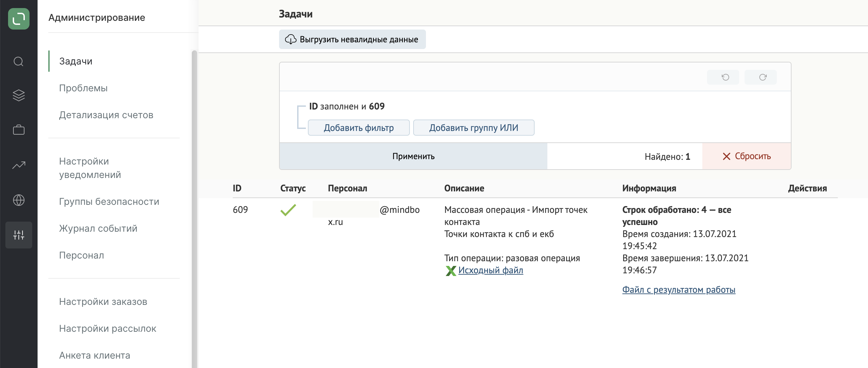The height and width of the screenshot is (368, 868).
Task: Open the trend chart sidebar icon
Action: point(18,165)
